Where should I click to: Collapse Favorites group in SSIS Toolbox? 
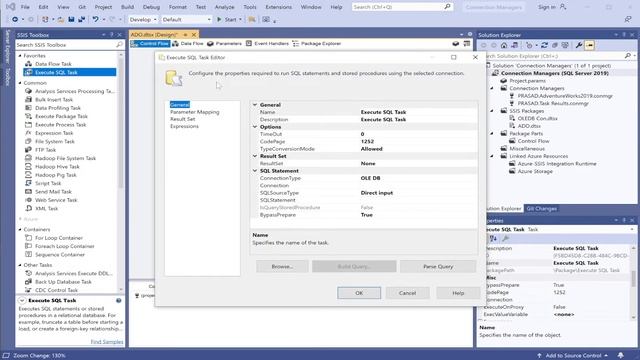click(20, 56)
